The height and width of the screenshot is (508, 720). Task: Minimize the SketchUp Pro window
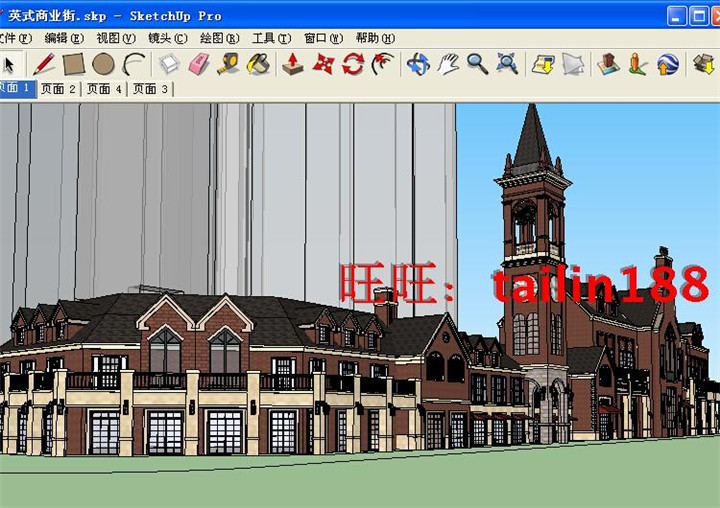tap(676, 17)
